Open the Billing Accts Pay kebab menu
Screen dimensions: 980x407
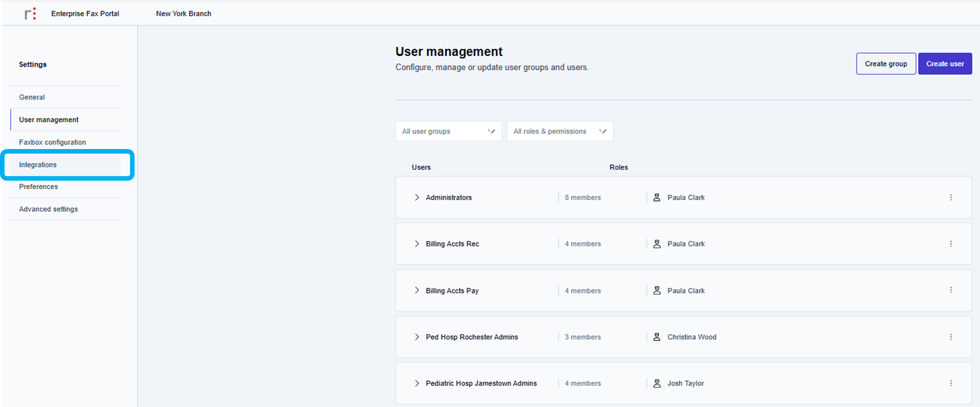pyautogui.click(x=950, y=291)
